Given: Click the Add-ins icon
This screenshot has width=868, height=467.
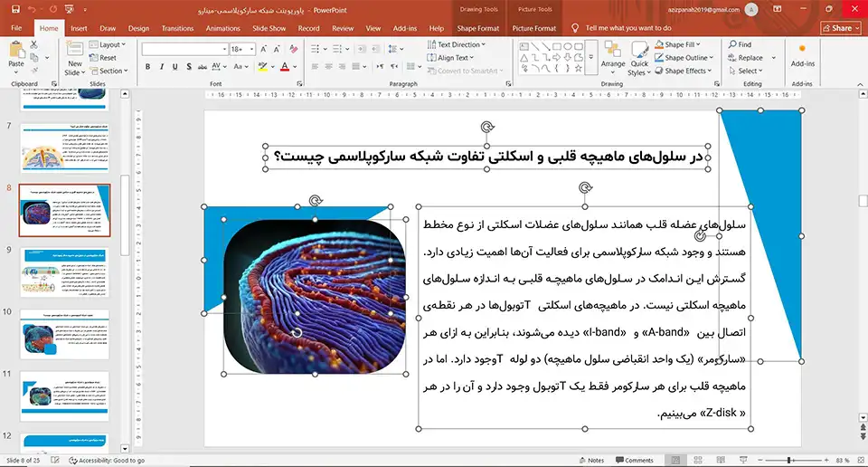Looking at the screenshot, I should tap(802, 49).
